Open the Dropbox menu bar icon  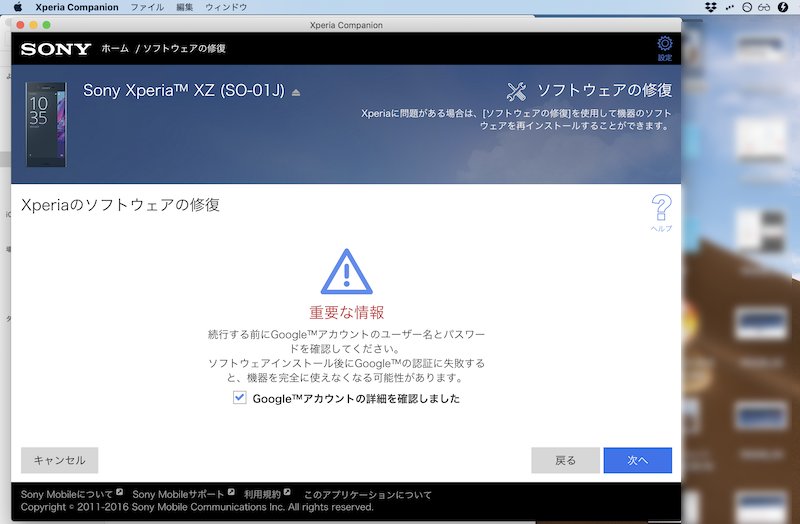pos(711,7)
